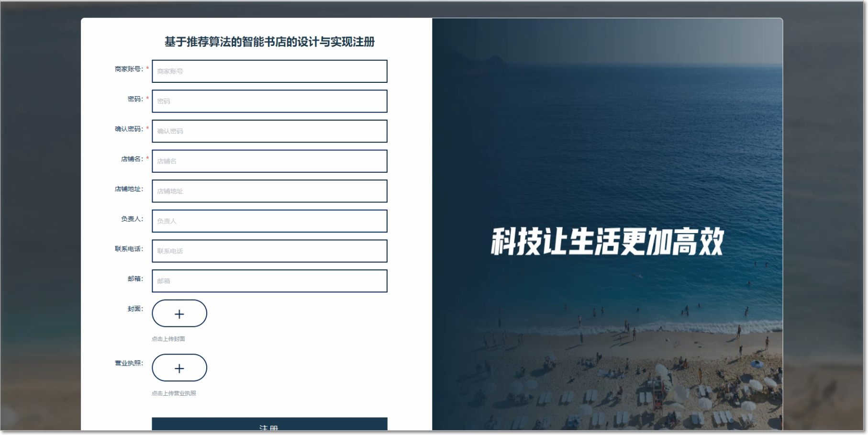Click the 联系电话 field label
The width and height of the screenshot is (868, 435).
[129, 249]
